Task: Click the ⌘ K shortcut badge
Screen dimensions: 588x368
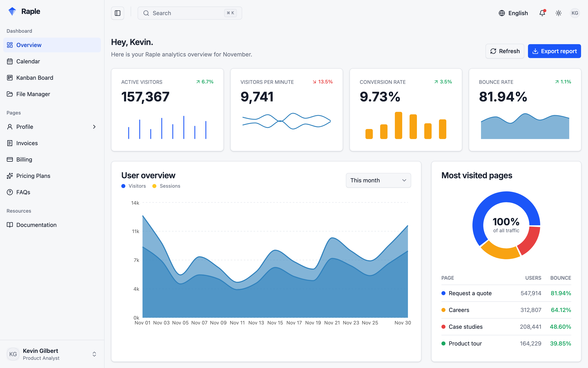Action: 230,13
